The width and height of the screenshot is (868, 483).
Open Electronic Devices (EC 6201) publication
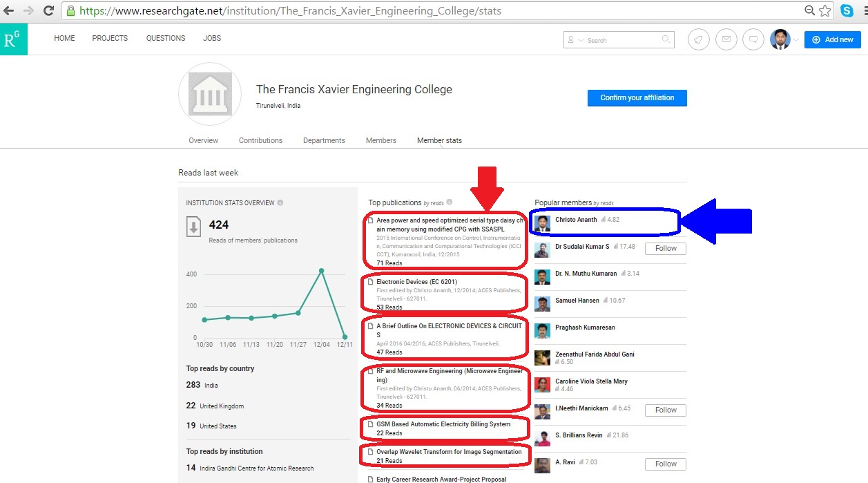click(x=416, y=282)
